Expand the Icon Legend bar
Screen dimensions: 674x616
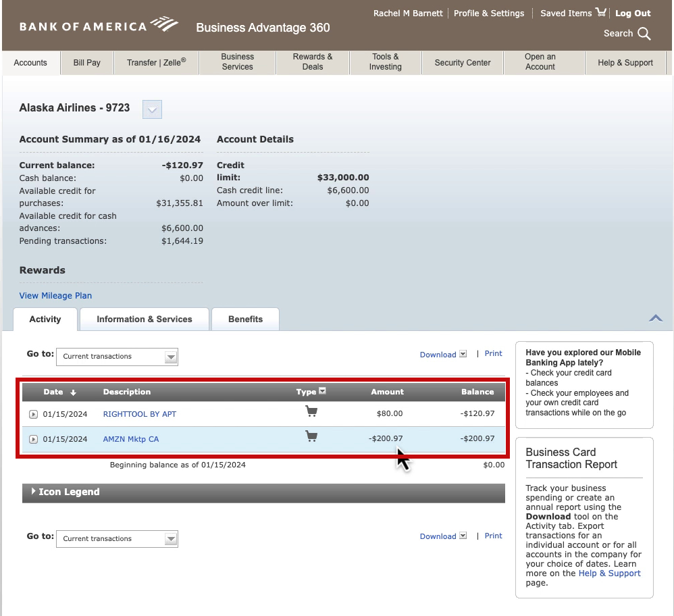click(x=263, y=492)
